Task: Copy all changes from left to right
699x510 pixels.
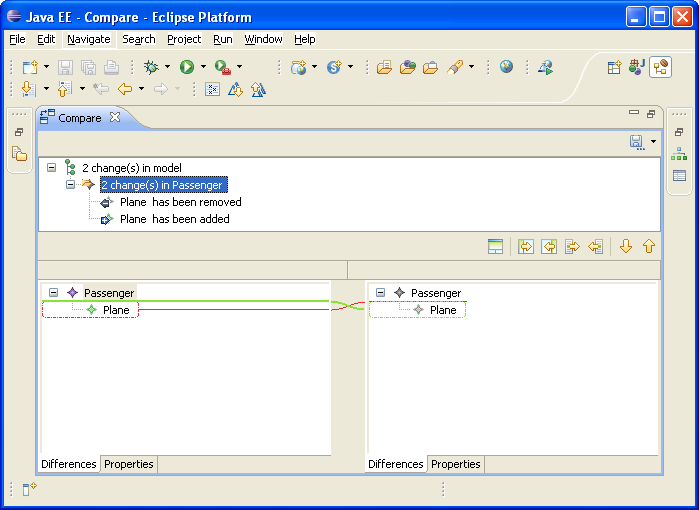Action: click(526, 247)
